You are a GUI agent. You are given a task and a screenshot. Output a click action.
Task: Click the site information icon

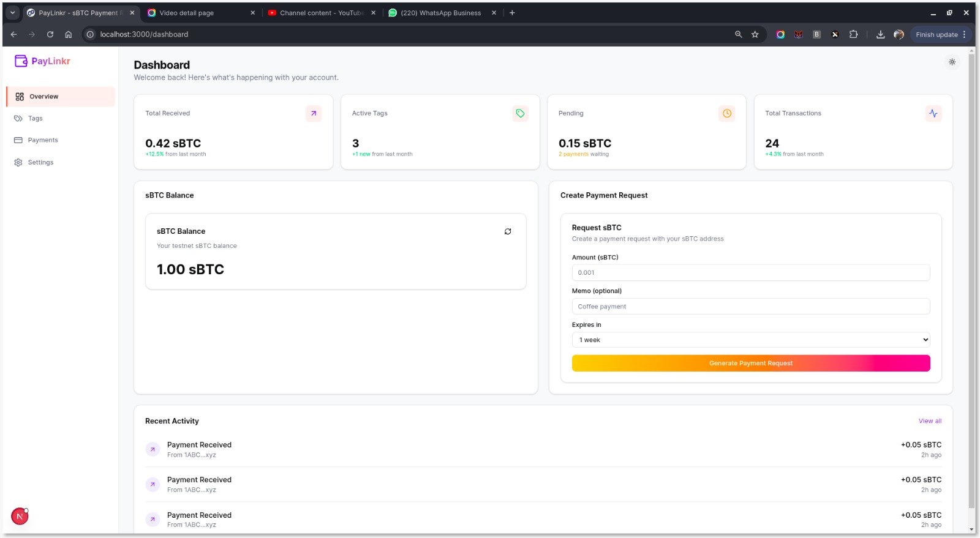90,34
